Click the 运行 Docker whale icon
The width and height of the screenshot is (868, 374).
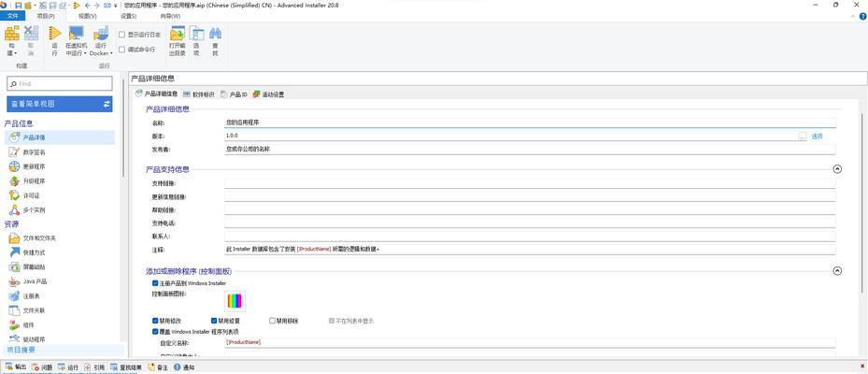pos(101,34)
